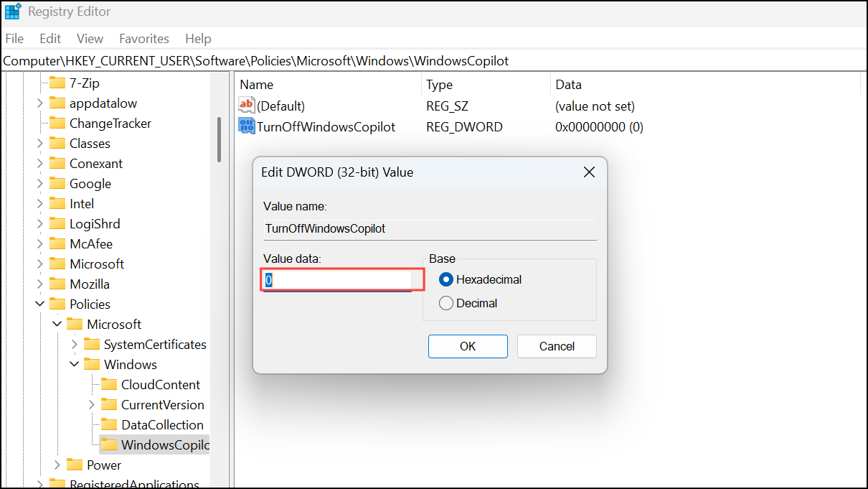868x489 pixels.
Task: Expand the Power tree node
Action: point(57,465)
